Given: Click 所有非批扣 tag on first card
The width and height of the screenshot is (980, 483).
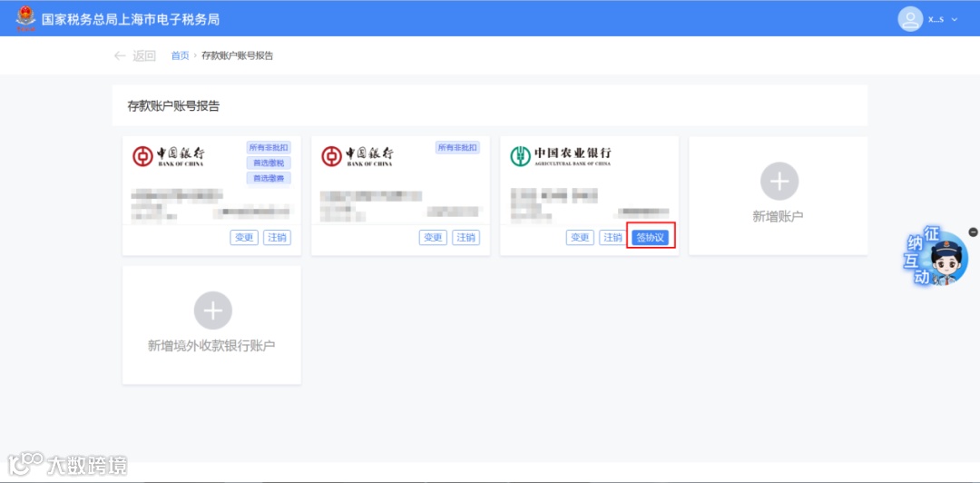Looking at the screenshot, I should point(269,148).
